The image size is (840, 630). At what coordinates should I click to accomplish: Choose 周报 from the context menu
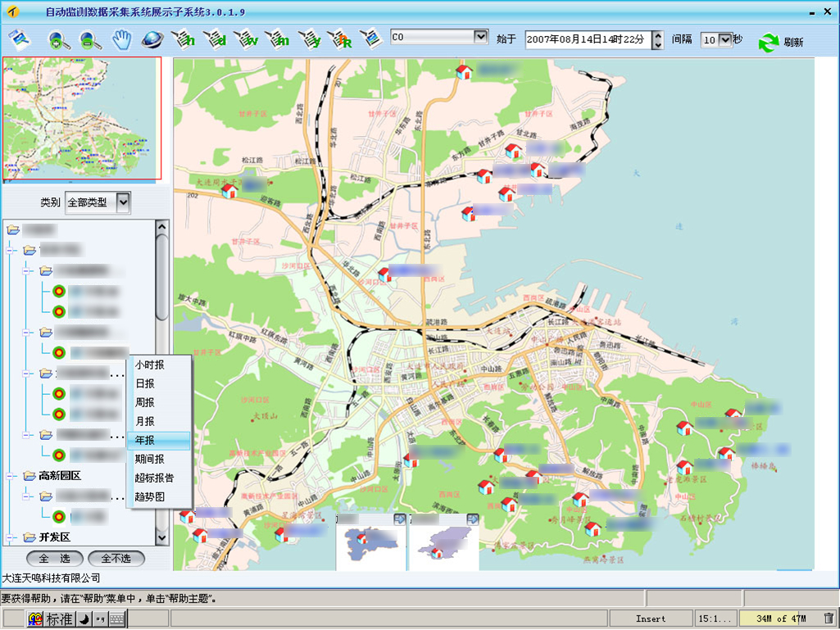tap(158, 402)
